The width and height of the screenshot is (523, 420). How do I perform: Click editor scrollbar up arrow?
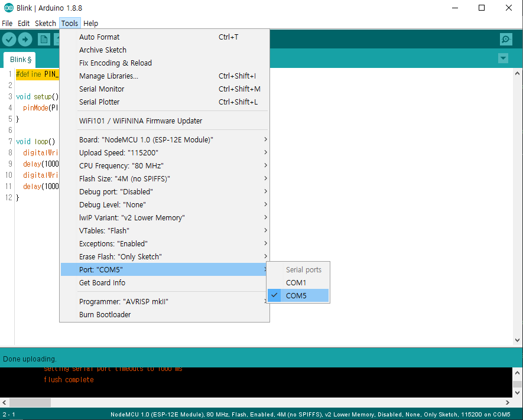(517, 73)
